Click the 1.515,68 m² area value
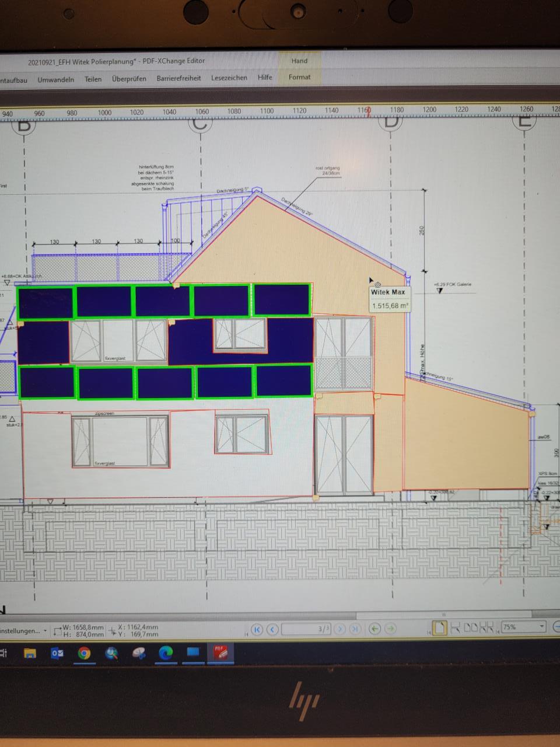Image resolution: width=560 pixels, height=747 pixels. 390,305
